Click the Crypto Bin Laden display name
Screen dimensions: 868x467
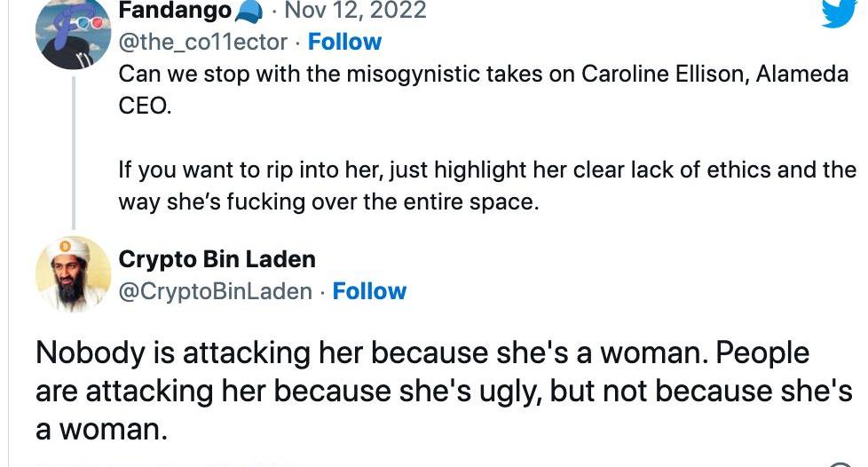217,259
